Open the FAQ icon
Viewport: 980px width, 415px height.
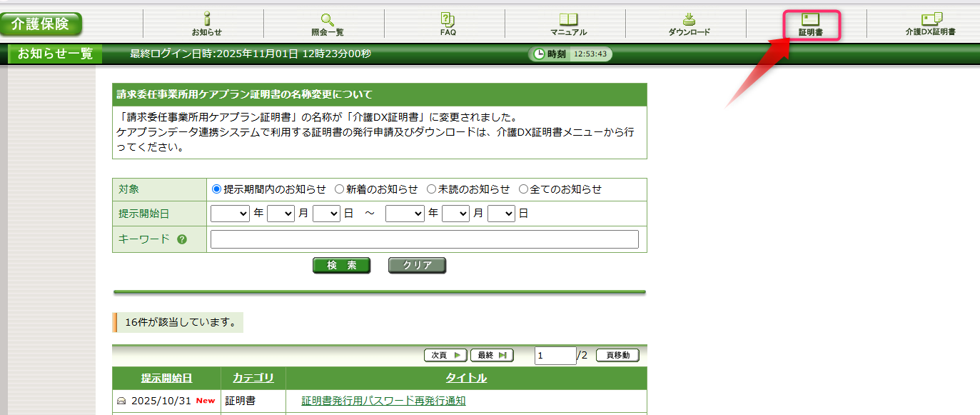[448, 20]
